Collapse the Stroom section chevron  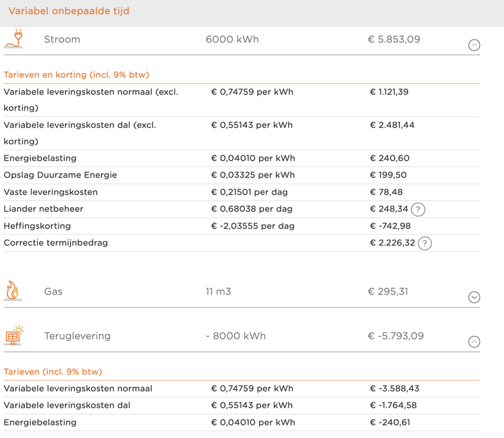point(474,45)
